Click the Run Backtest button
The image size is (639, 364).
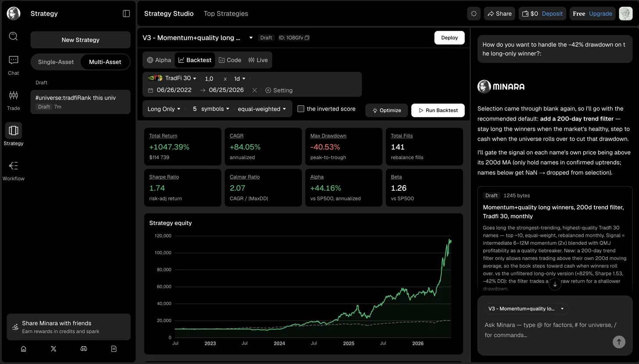438,111
